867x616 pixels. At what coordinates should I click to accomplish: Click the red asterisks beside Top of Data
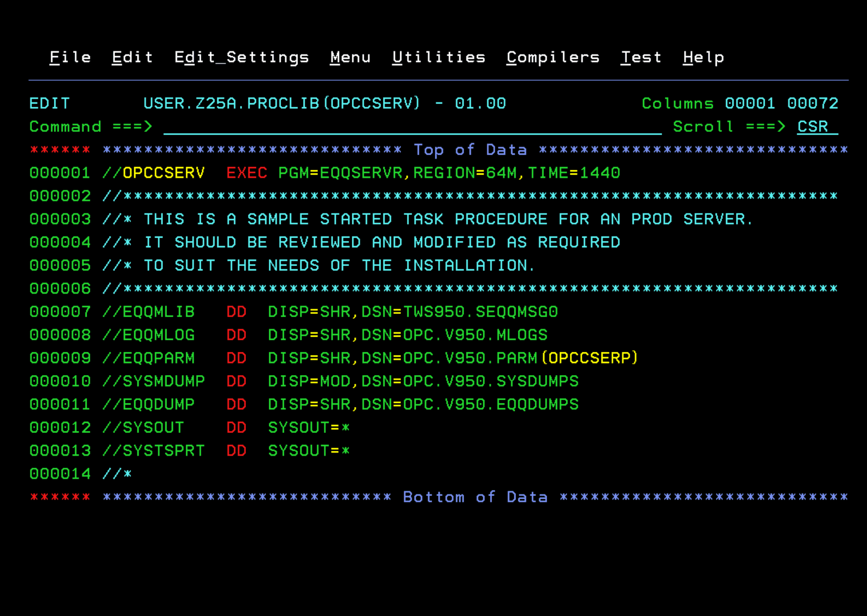60,150
